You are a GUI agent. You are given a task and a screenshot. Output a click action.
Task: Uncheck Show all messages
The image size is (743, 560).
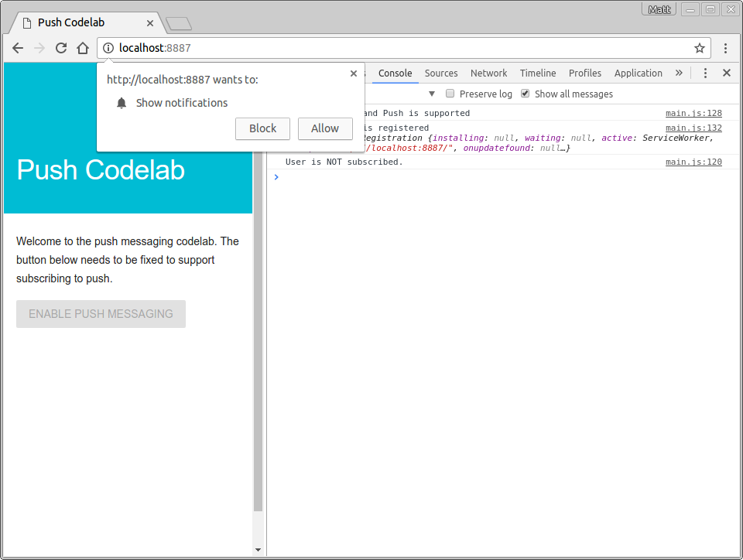tap(525, 93)
